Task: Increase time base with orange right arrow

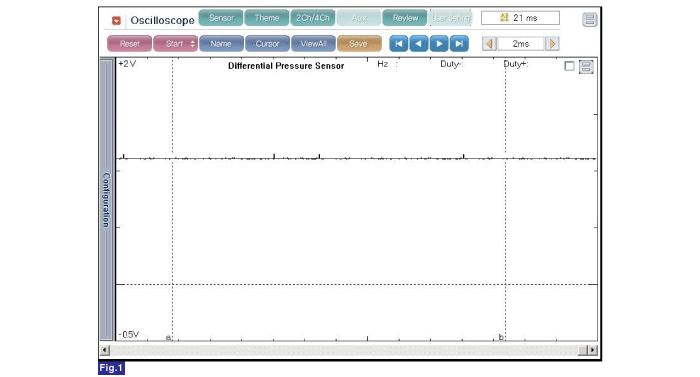Action: [552, 44]
